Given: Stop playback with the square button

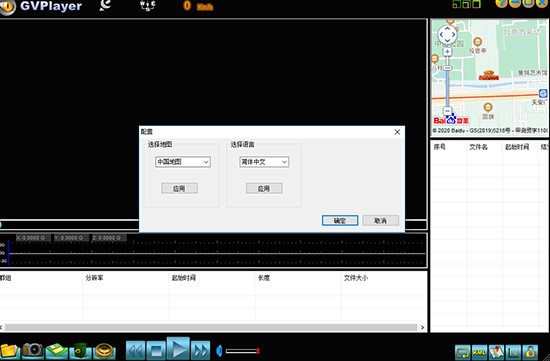Looking at the screenshot, I should pos(156,350).
